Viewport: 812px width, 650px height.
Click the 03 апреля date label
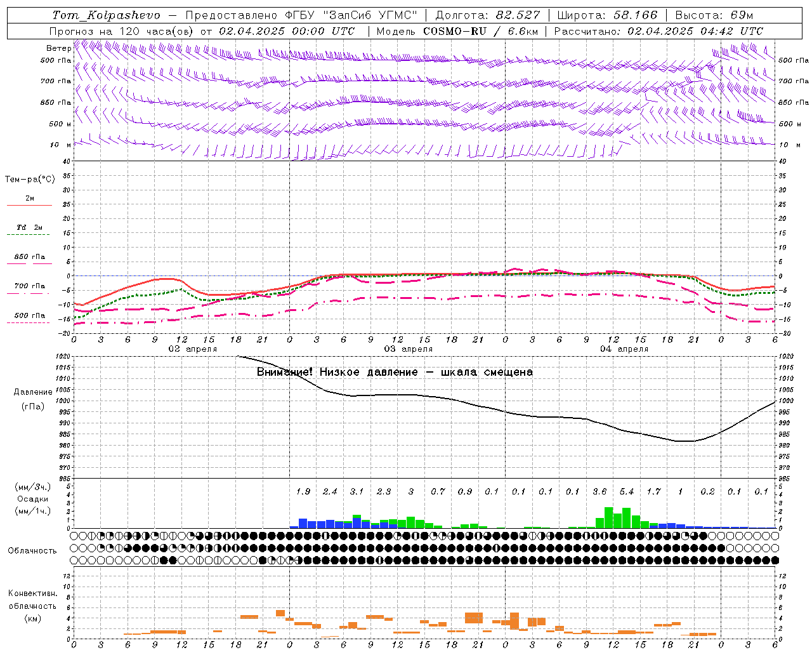click(x=408, y=349)
